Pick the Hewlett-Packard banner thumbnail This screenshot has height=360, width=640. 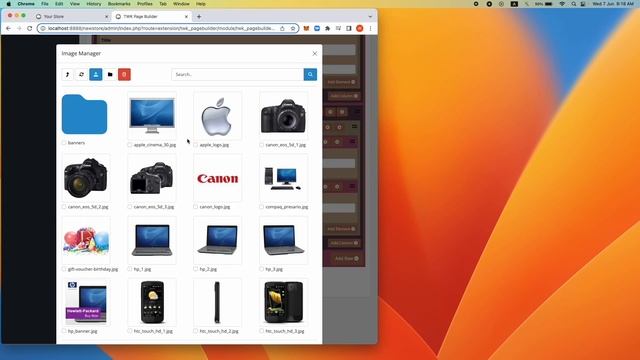point(86,302)
